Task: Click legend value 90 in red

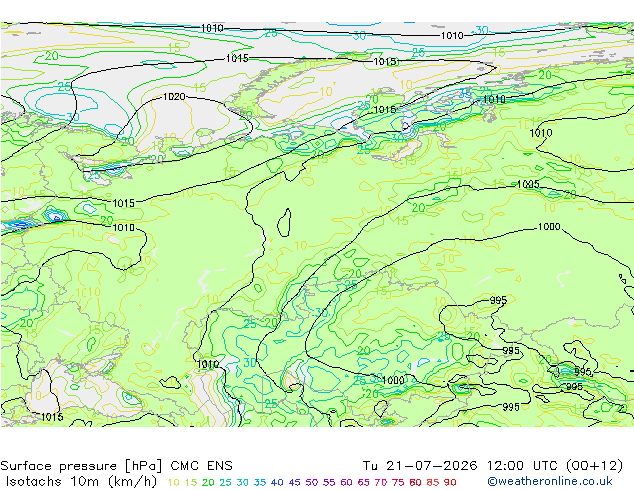Action: pyautogui.click(x=450, y=482)
